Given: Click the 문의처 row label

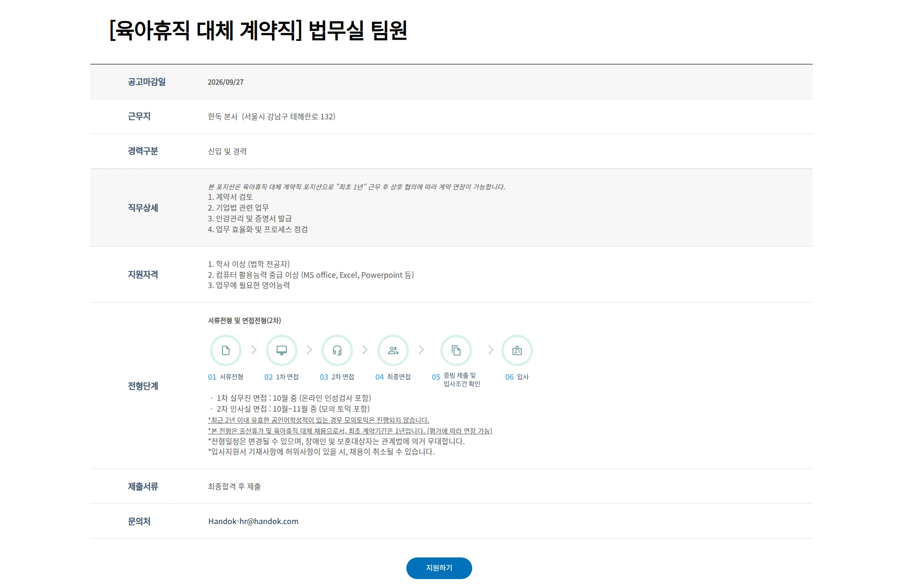Looking at the screenshot, I should click(x=139, y=521).
